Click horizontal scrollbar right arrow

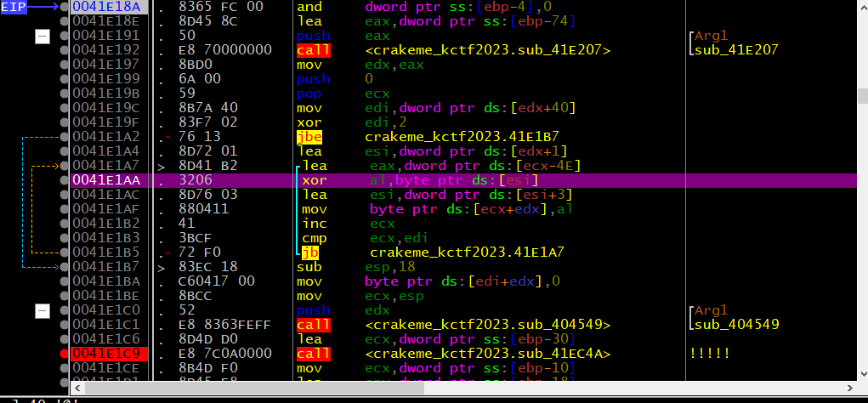coord(851,388)
